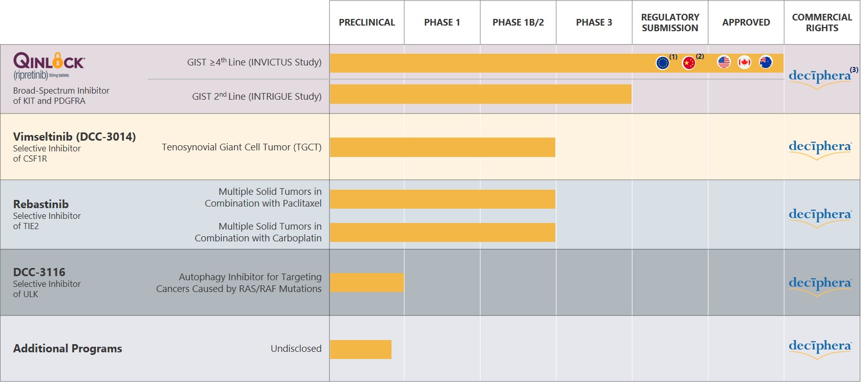Viewport: 868px width, 382px height.
Task: Open the Tenosynovial Giant Cell Tumor label
Action: [x=242, y=147]
